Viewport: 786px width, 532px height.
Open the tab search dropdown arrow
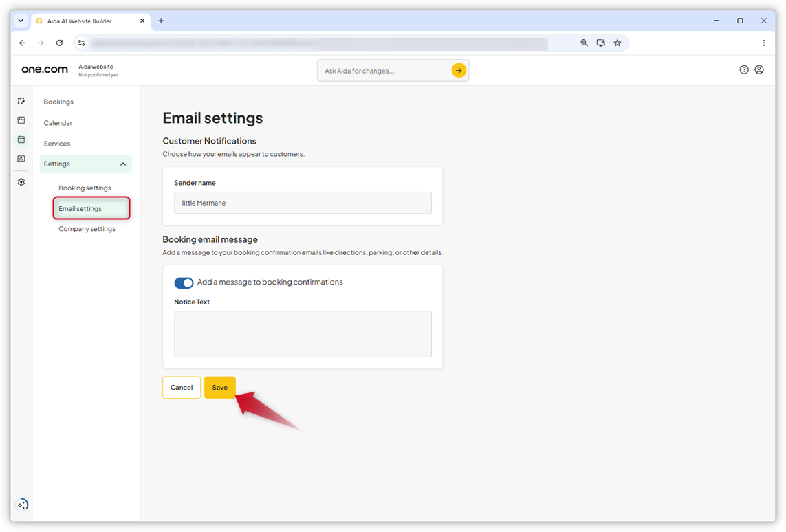21,21
